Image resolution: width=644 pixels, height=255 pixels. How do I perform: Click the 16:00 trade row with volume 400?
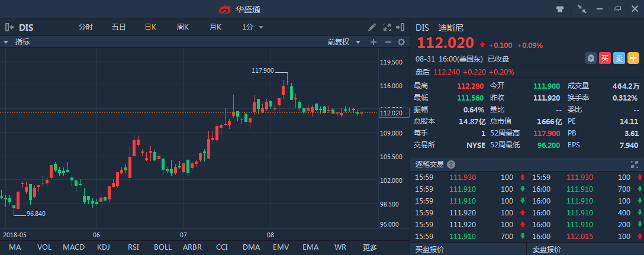[585, 213]
